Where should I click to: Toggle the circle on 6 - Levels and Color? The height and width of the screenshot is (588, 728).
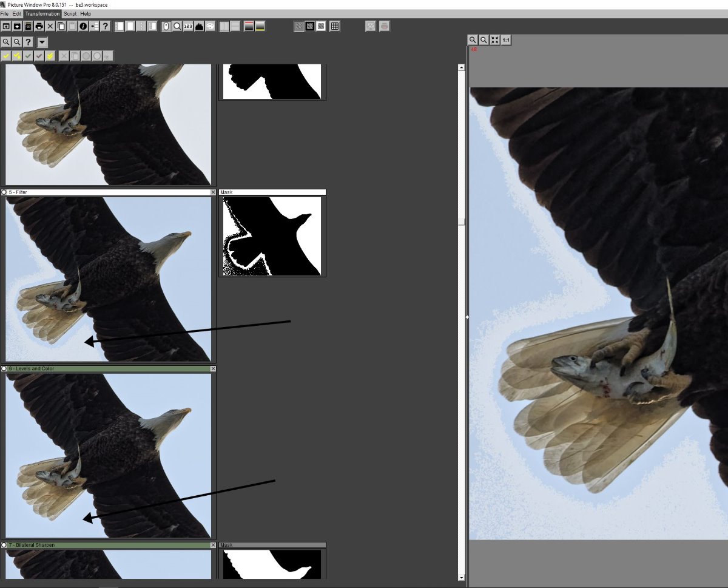pyautogui.click(x=4, y=369)
